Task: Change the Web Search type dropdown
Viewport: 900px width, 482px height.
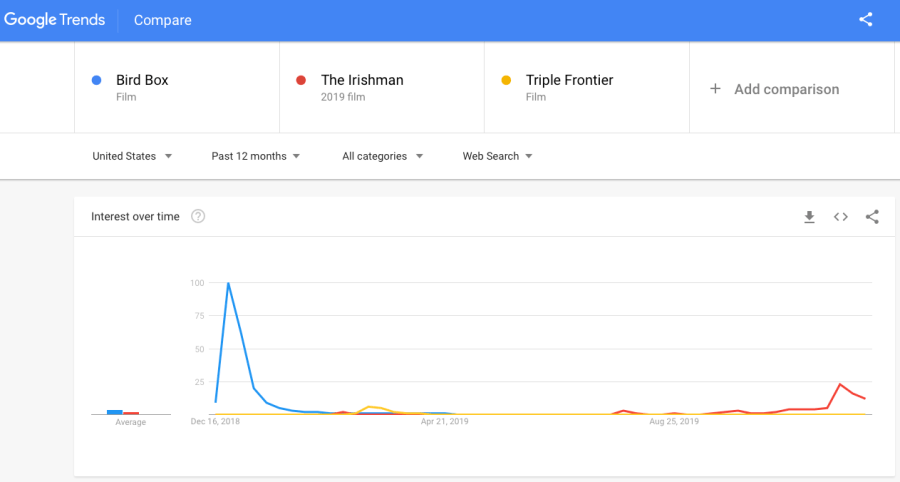Action: tap(497, 156)
